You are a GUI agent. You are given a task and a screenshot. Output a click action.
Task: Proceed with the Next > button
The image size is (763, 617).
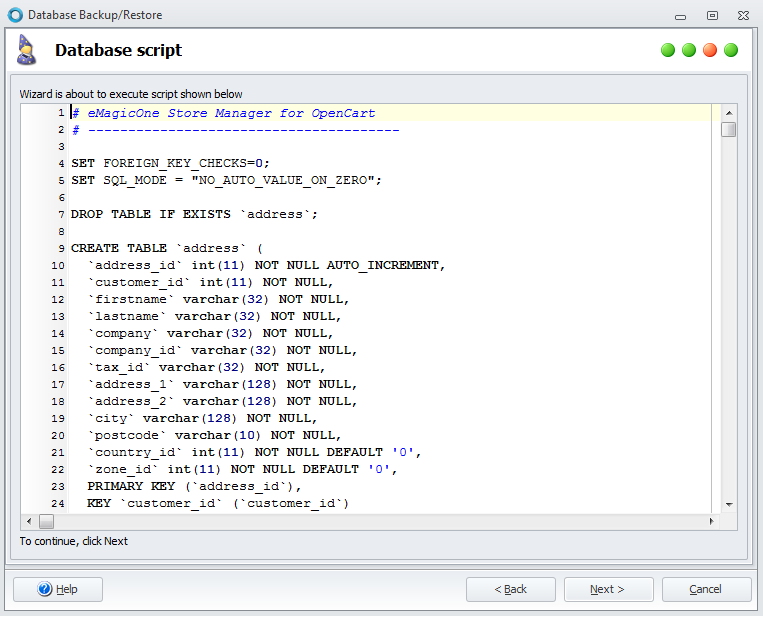tap(608, 589)
